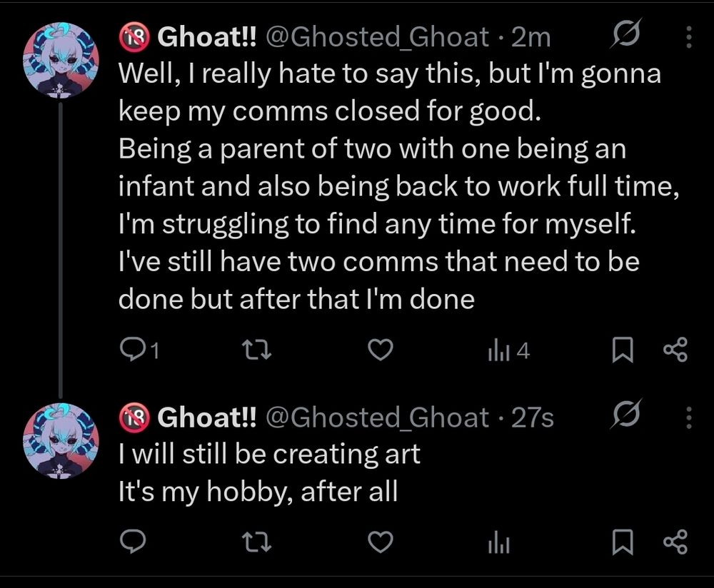Bookmark the 'creating art' tweet

(x=621, y=543)
